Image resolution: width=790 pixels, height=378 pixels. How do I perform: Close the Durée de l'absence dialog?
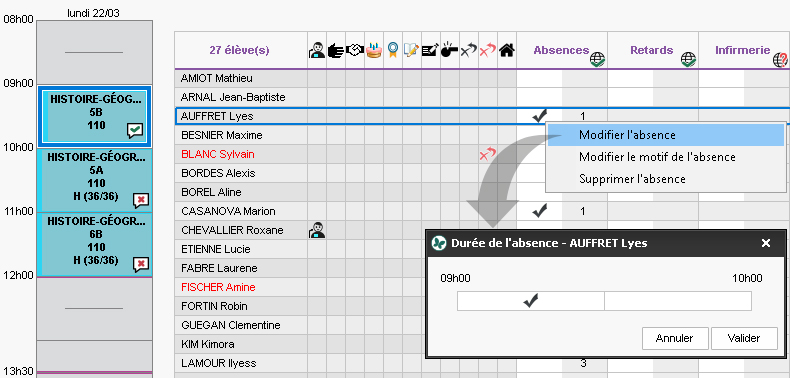(766, 243)
